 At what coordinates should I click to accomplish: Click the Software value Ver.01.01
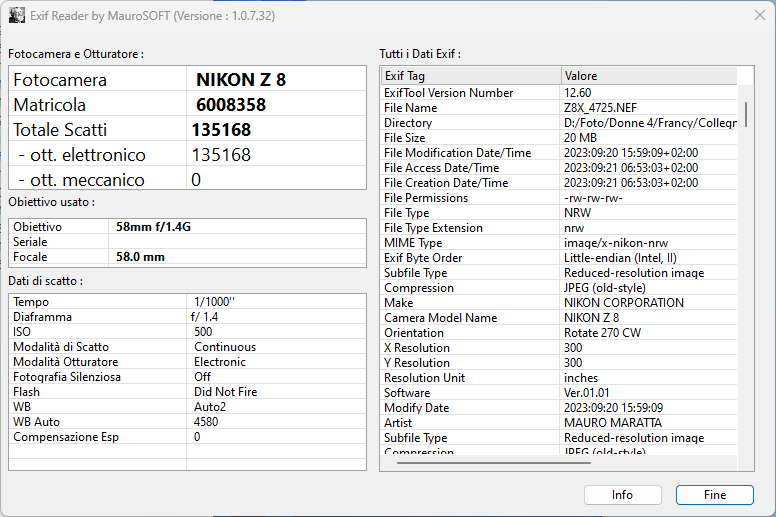click(x=586, y=393)
